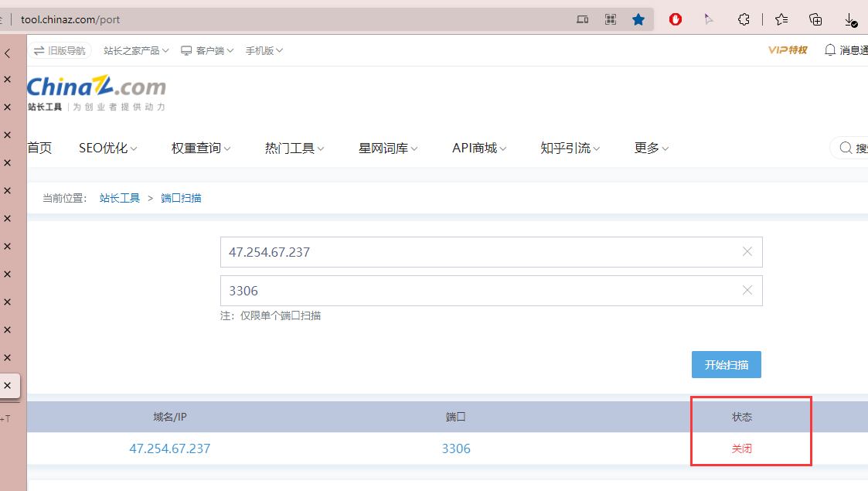Click the 旧版导航 switch button
Image resolution: width=868 pixels, height=491 pixels.
(x=60, y=51)
